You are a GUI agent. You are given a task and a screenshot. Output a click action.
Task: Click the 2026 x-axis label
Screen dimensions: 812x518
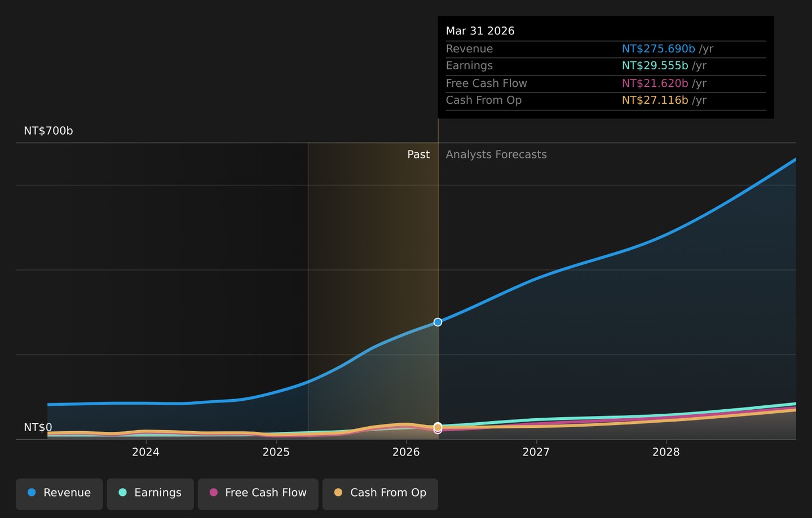pos(406,452)
